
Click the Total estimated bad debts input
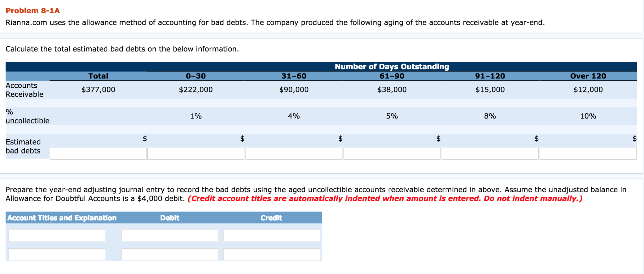tap(98, 154)
